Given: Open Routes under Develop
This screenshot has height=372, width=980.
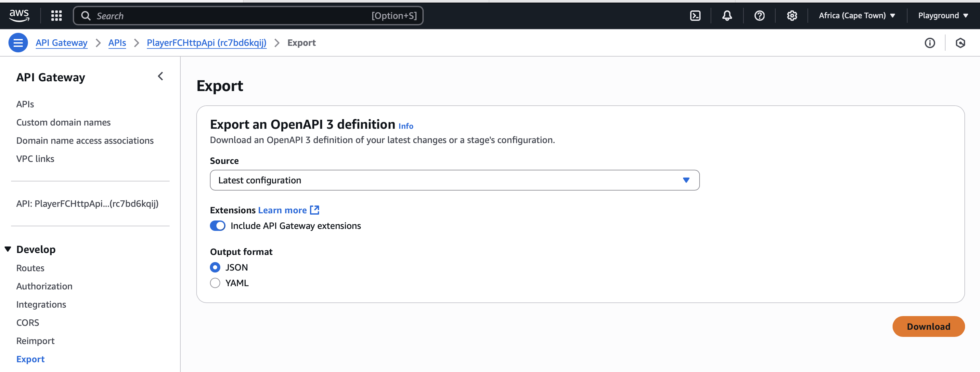Looking at the screenshot, I should point(31,268).
